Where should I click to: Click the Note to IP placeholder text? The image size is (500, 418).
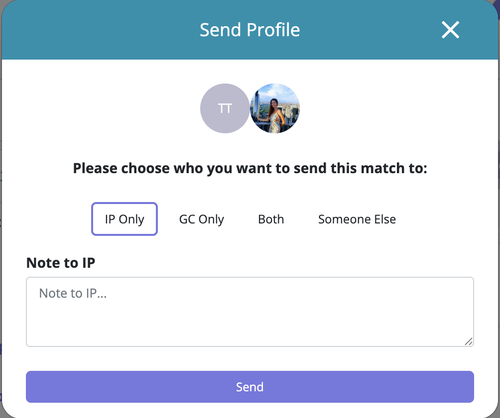click(x=73, y=293)
